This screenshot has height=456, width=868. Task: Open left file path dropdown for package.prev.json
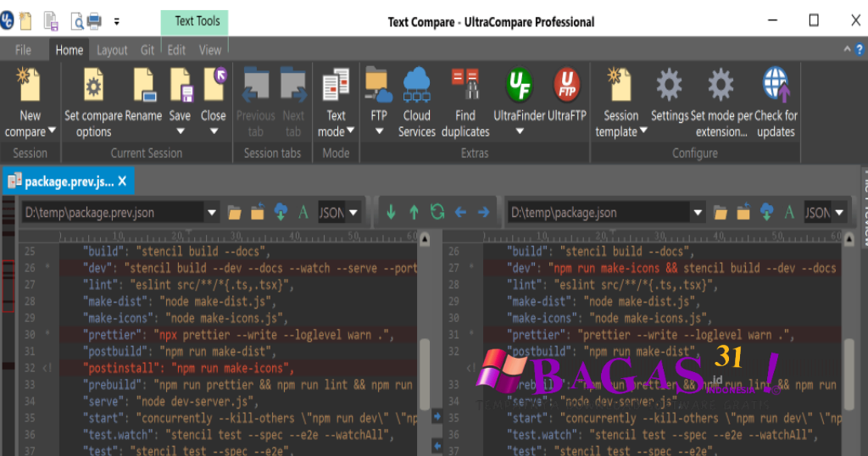(x=211, y=213)
